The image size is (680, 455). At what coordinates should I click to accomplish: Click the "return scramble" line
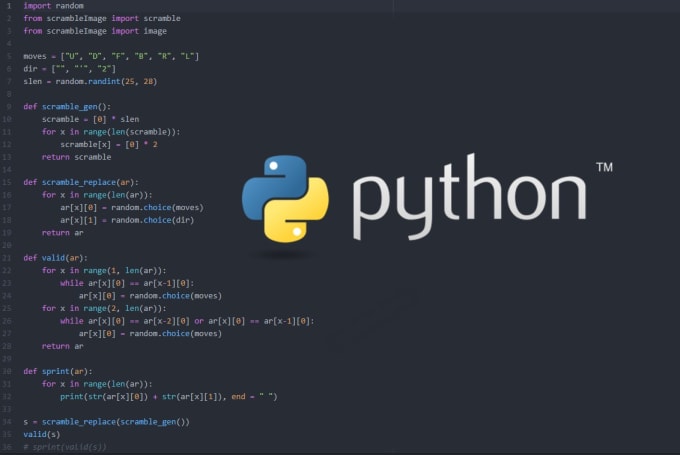coord(76,157)
